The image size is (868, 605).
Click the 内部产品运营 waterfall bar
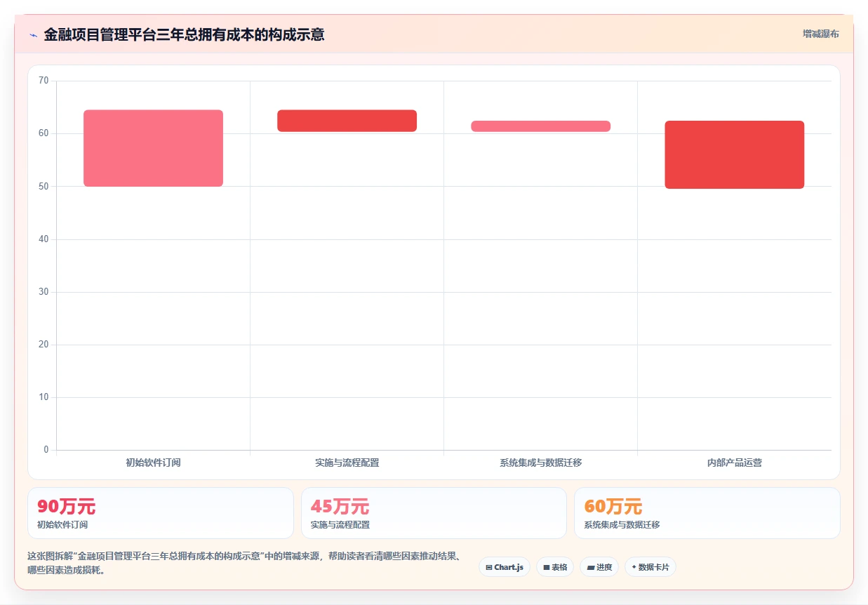[735, 154]
